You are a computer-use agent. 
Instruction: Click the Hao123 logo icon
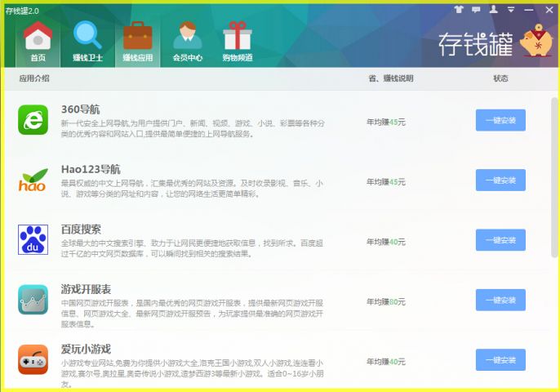click(x=33, y=180)
